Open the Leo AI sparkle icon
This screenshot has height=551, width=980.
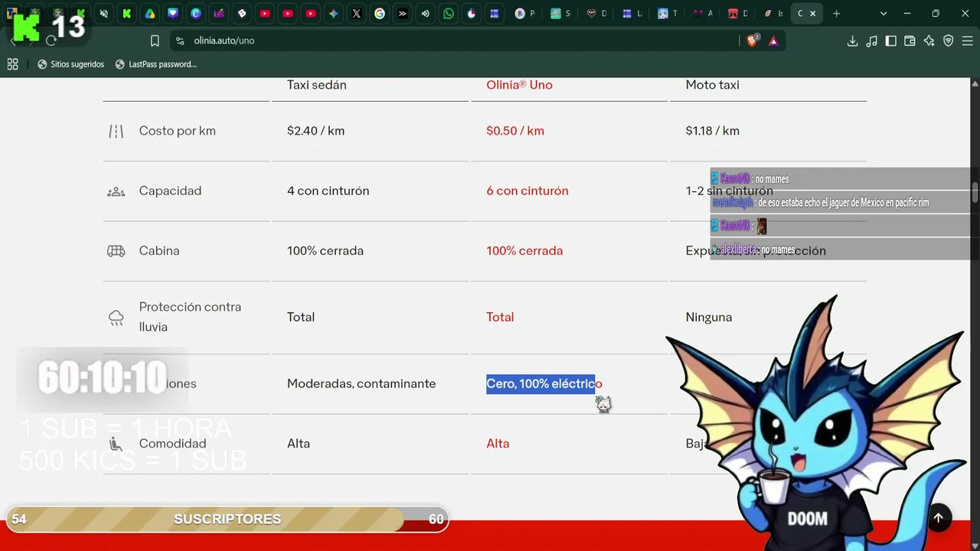point(929,41)
